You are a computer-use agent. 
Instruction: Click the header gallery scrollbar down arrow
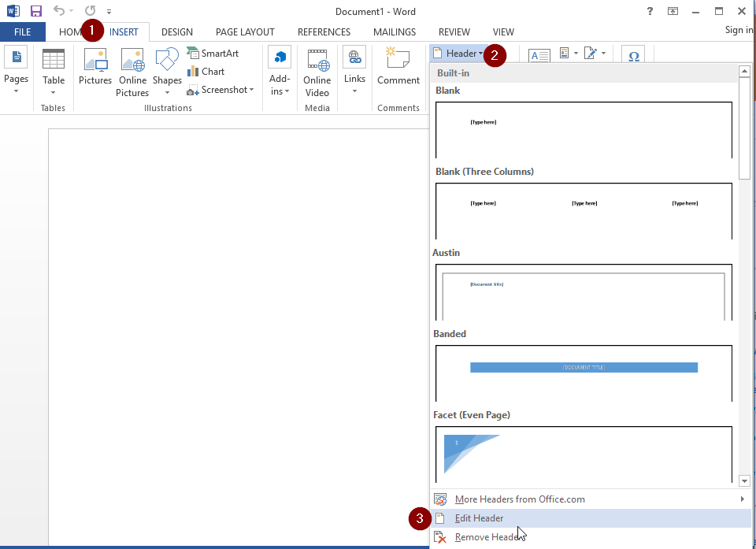(x=743, y=480)
